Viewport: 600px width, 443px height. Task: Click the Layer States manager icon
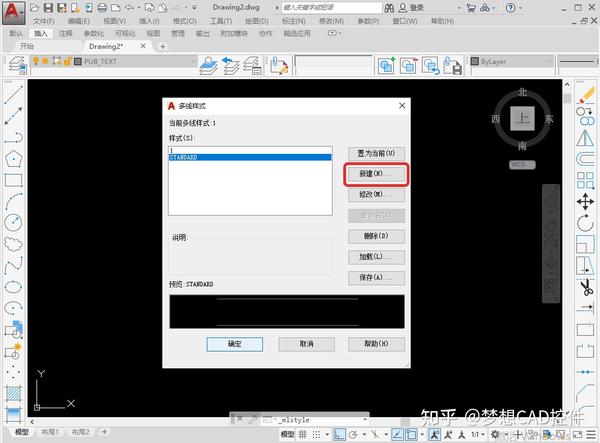(x=253, y=65)
